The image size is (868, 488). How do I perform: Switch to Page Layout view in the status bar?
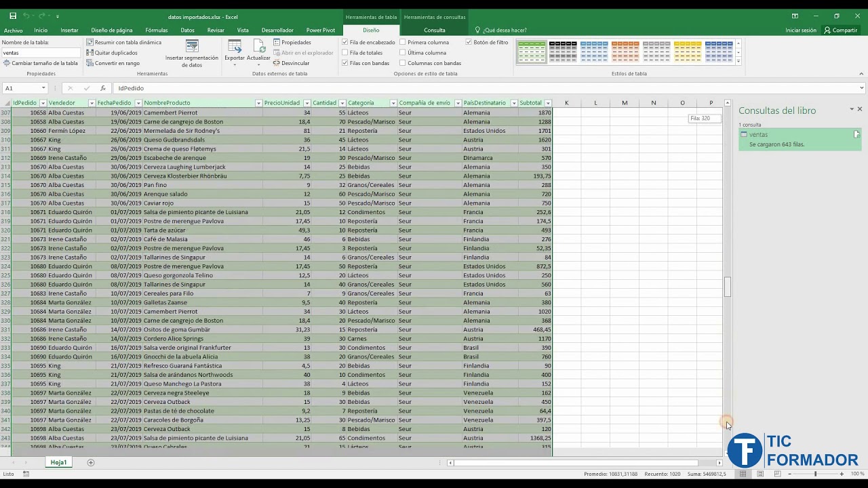point(759,474)
